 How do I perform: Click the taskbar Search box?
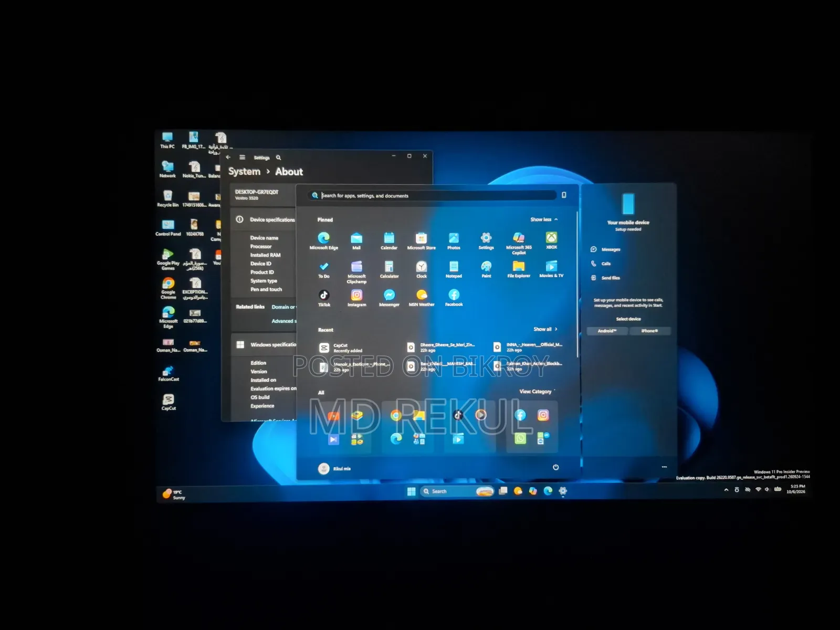pos(457,491)
